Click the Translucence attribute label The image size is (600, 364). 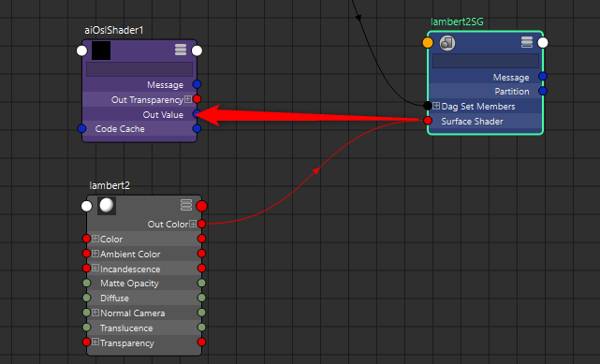click(126, 328)
